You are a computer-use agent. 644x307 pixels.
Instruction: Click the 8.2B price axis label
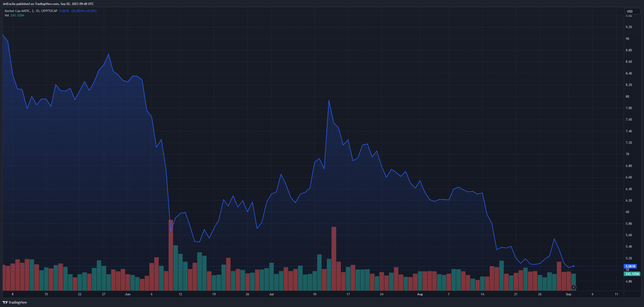pos(629,85)
